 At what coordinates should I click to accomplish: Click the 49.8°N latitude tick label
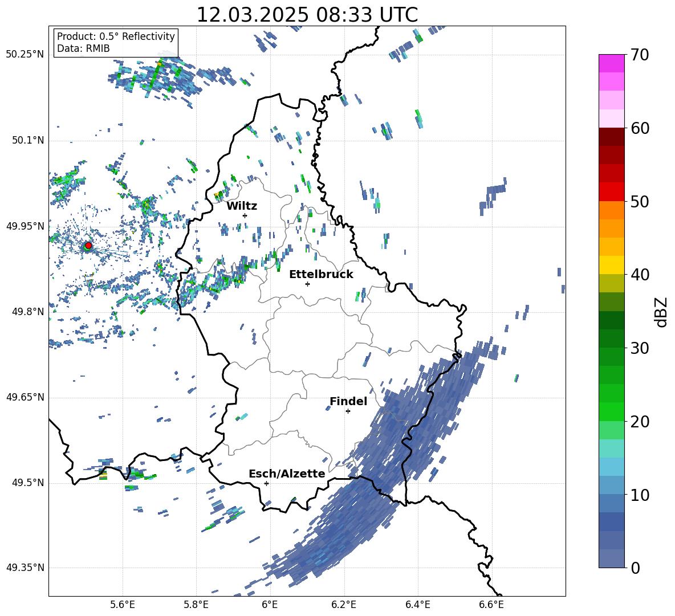coord(27,312)
